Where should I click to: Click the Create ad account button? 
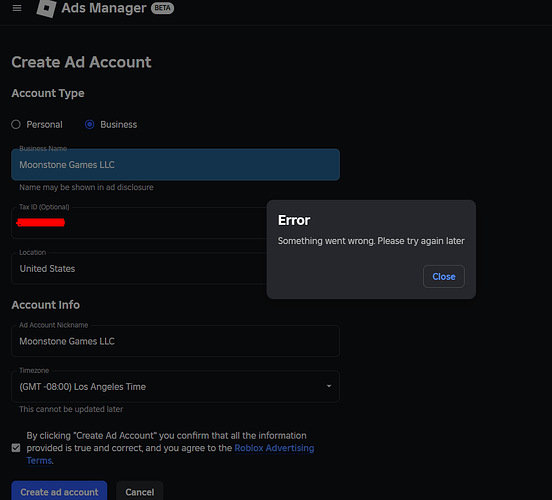pos(59,491)
